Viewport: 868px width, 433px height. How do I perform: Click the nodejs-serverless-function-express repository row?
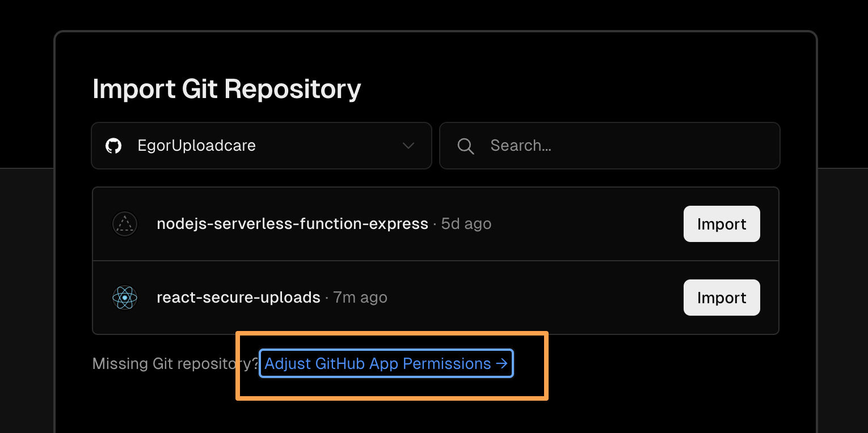(397, 224)
